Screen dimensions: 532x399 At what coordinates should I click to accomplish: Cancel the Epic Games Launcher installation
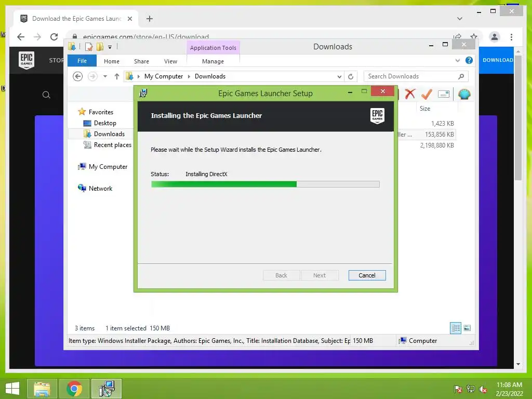367,275
